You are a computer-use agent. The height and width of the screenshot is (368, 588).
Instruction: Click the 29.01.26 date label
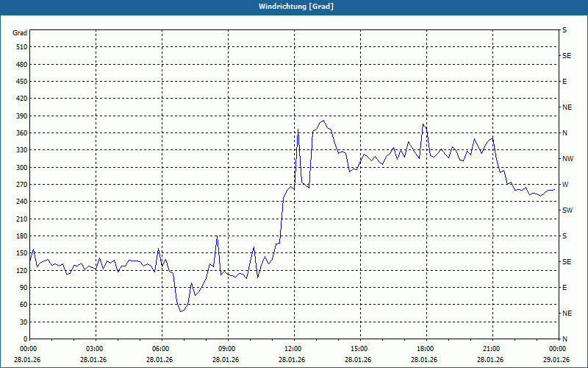(x=556, y=360)
